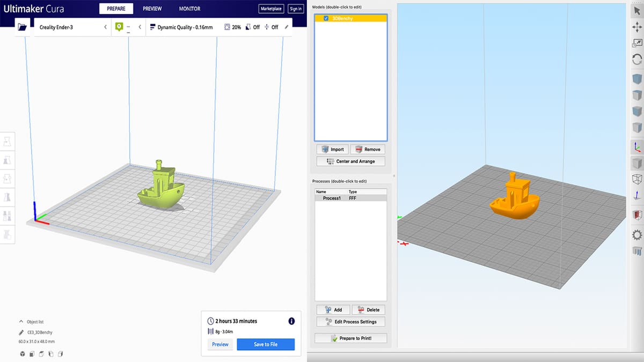Click the Dynamic Quality profile icon
644x362 pixels.
(x=152, y=27)
